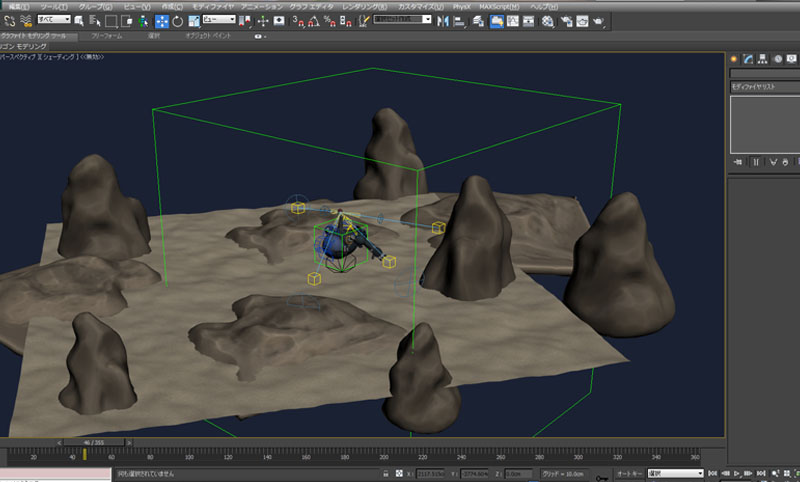Viewport: 800px width, 482px height.
Task: Click the Mirror tool icon
Action: pos(442,21)
